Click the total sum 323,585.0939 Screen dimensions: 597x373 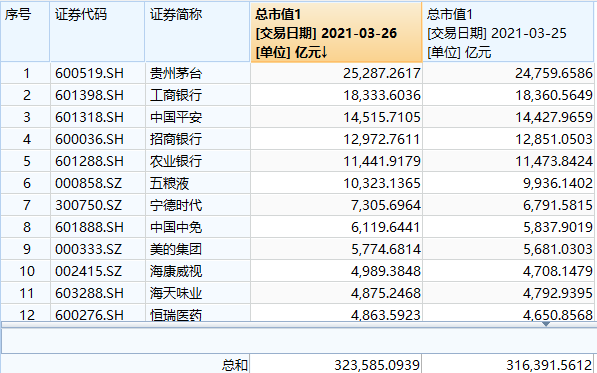pos(377,365)
